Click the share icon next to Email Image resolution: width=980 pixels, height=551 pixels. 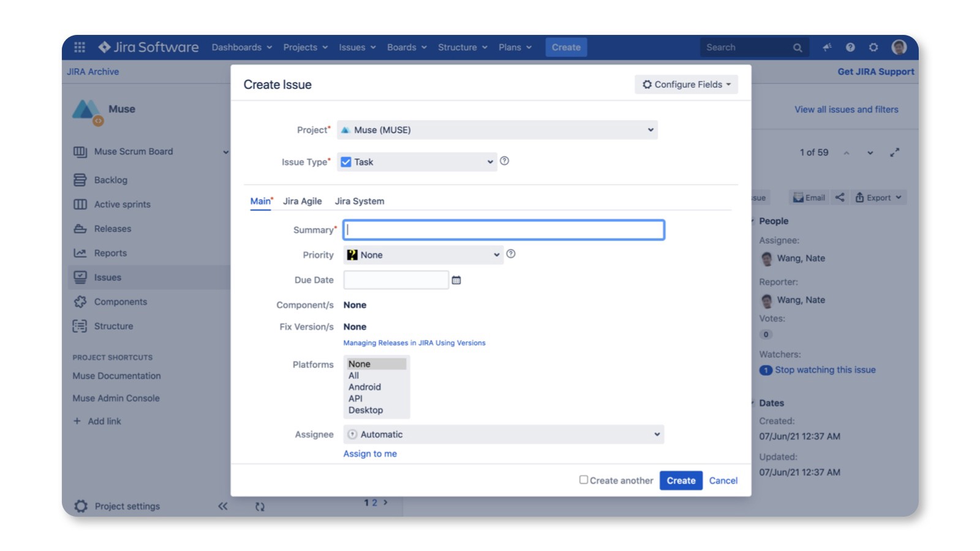tap(840, 197)
